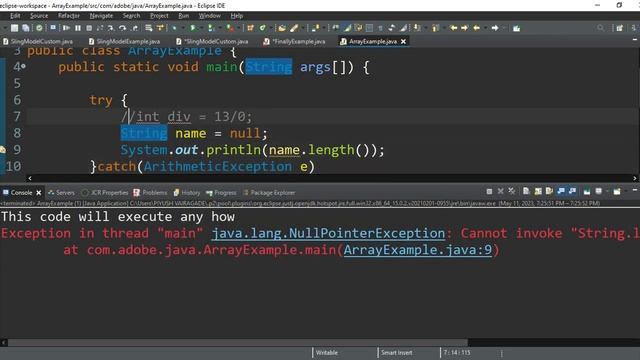The width and height of the screenshot is (640, 360).
Task: Click the Save icon in the toolbar
Action: tap(14, 28)
